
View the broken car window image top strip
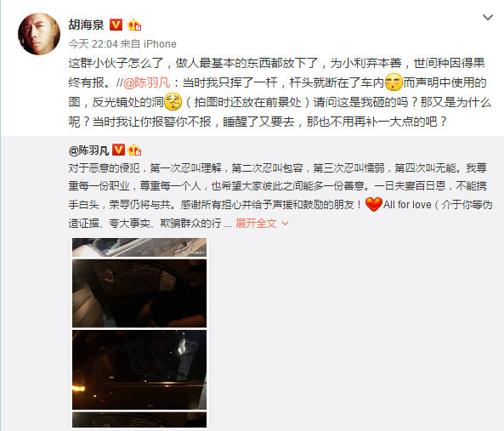(139, 247)
